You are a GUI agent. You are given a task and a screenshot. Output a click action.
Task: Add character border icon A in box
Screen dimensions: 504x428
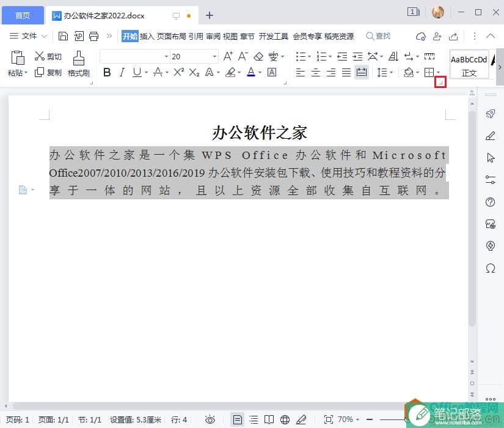[272, 72]
